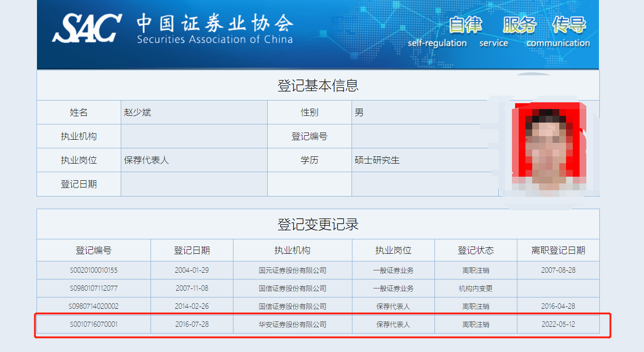Select registration number S0980107112077
The width and height of the screenshot is (644, 352).
click(x=93, y=288)
